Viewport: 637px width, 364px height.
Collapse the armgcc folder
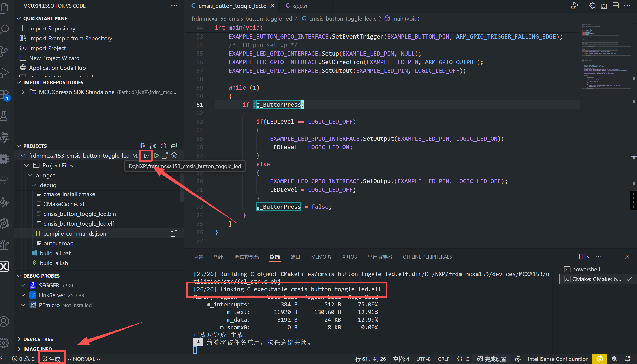coord(30,175)
